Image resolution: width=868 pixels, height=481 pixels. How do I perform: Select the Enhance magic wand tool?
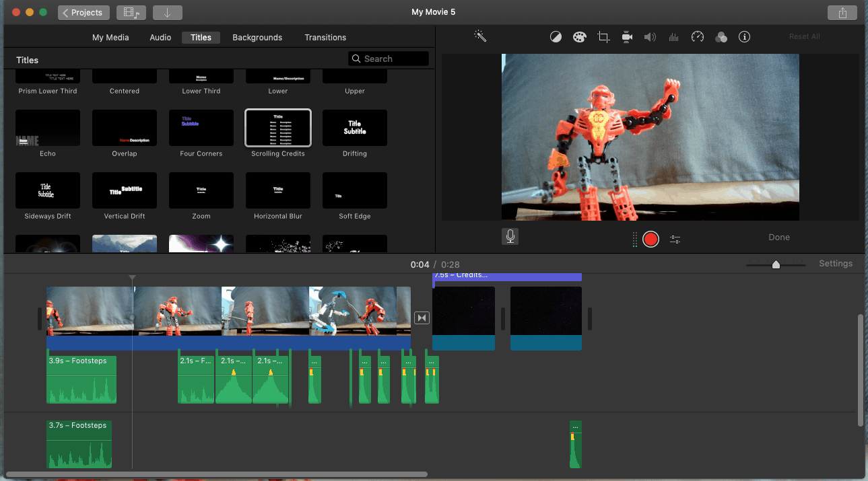pyautogui.click(x=479, y=36)
